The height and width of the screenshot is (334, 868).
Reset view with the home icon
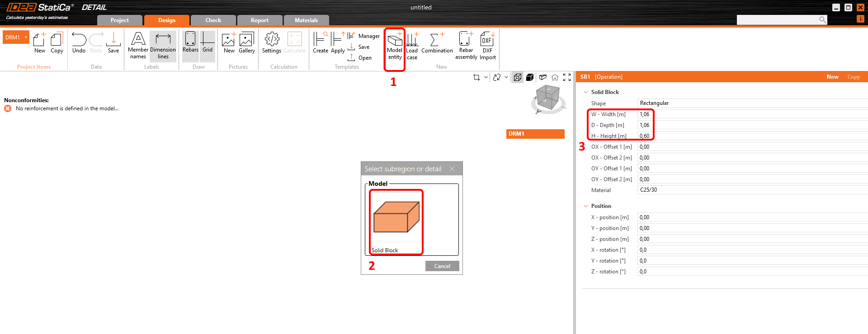tap(555, 77)
